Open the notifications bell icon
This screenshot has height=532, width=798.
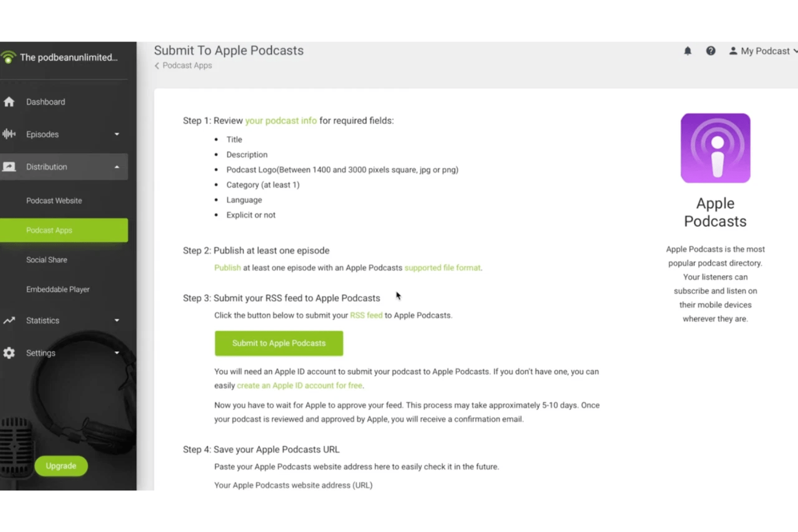[x=687, y=51]
